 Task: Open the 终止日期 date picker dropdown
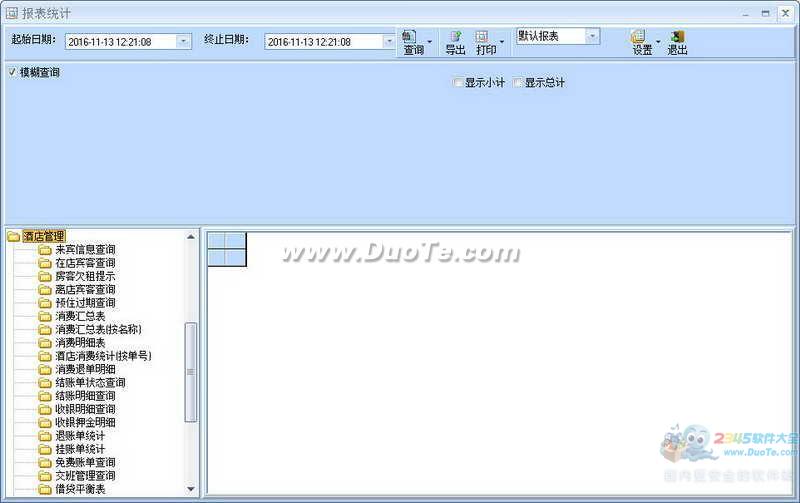(389, 42)
